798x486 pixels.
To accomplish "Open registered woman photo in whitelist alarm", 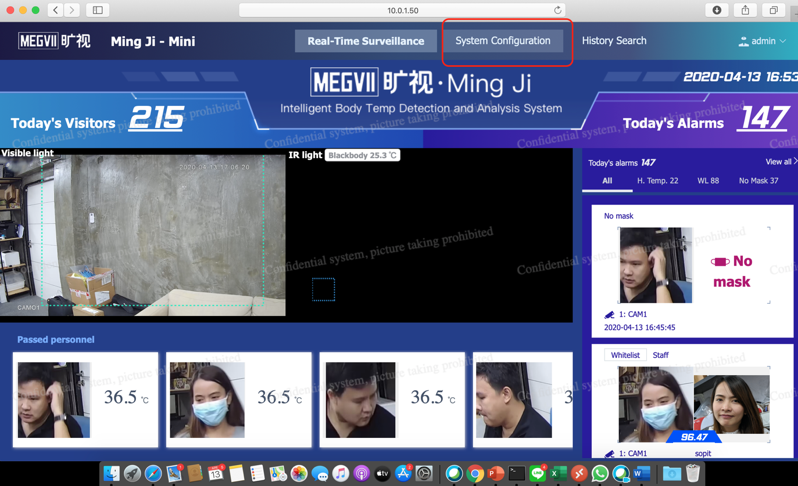I will click(x=732, y=405).
